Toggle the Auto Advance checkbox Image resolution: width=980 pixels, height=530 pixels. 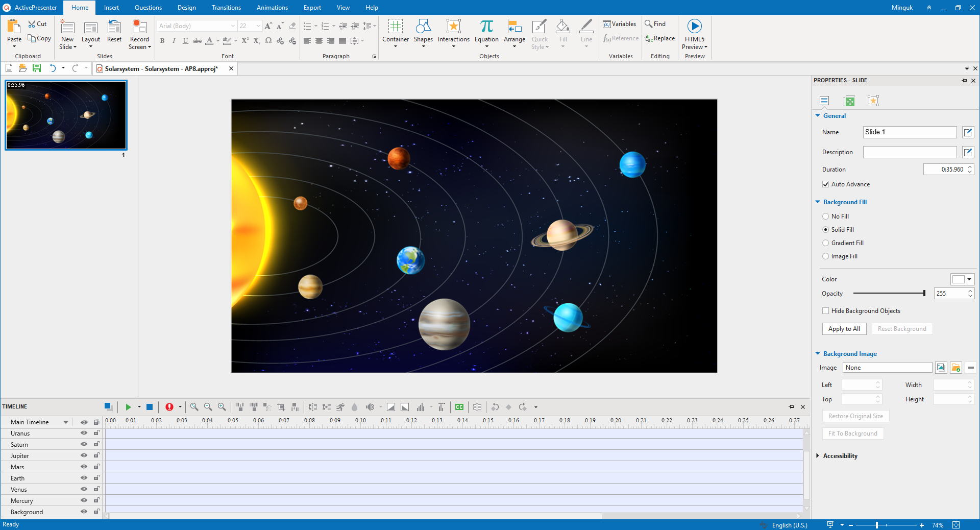click(825, 184)
